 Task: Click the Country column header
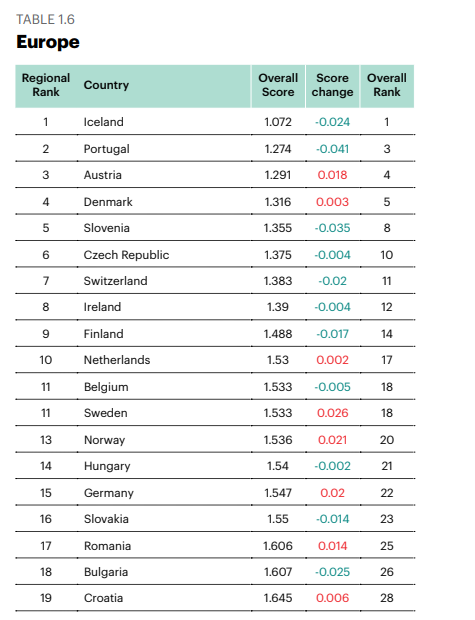pyautogui.click(x=106, y=85)
